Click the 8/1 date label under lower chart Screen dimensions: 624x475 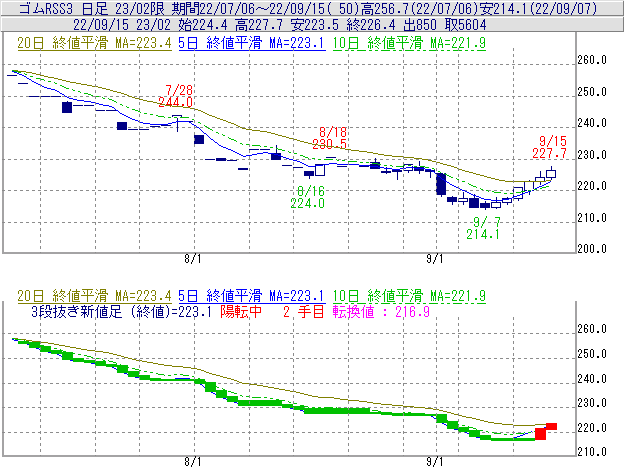tap(193, 462)
